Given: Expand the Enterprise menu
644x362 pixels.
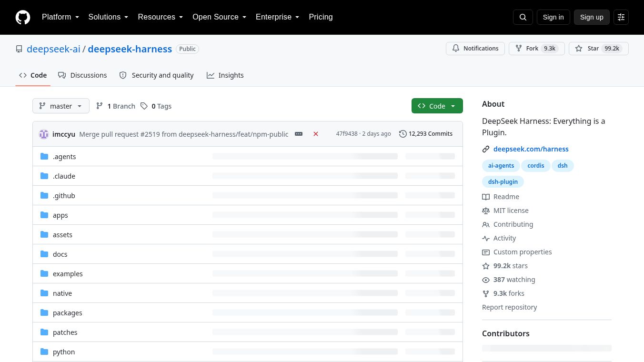Looking at the screenshot, I should [278, 17].
